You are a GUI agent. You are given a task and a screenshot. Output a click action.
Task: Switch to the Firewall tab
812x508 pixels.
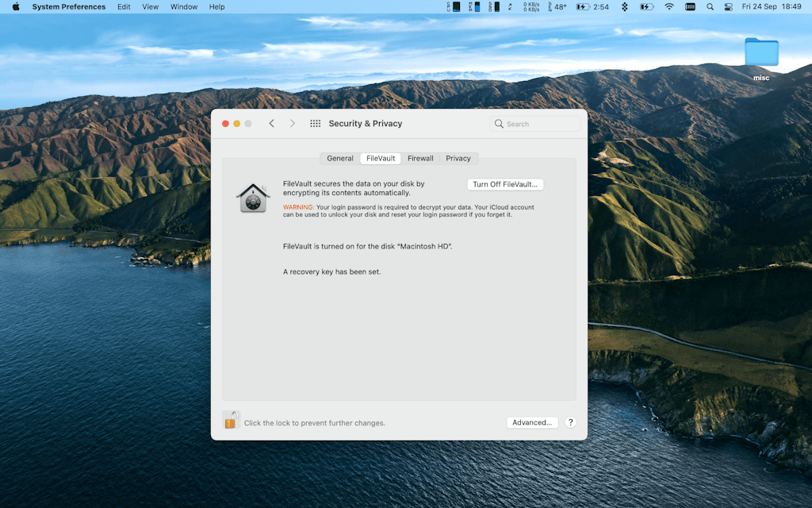(420, 158)
